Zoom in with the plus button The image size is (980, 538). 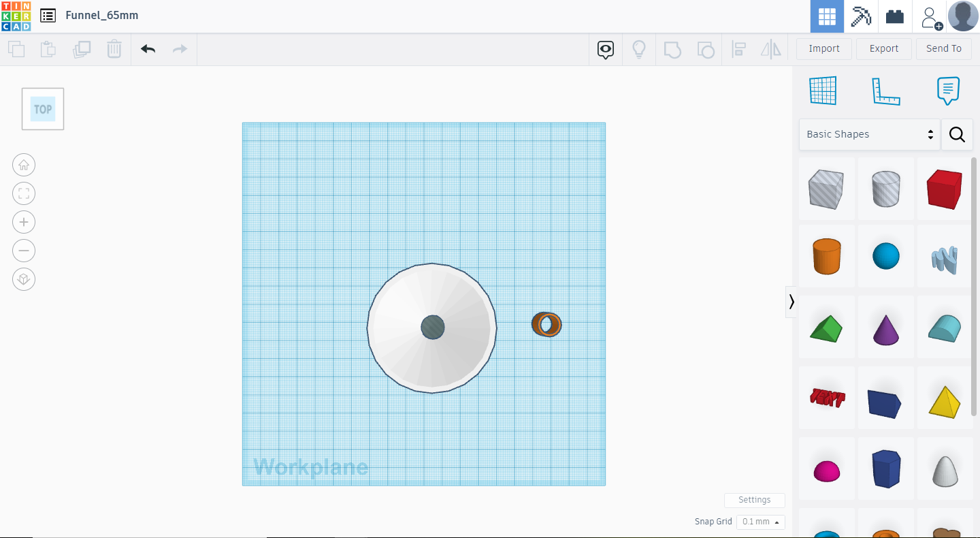[x=24, y=222]
